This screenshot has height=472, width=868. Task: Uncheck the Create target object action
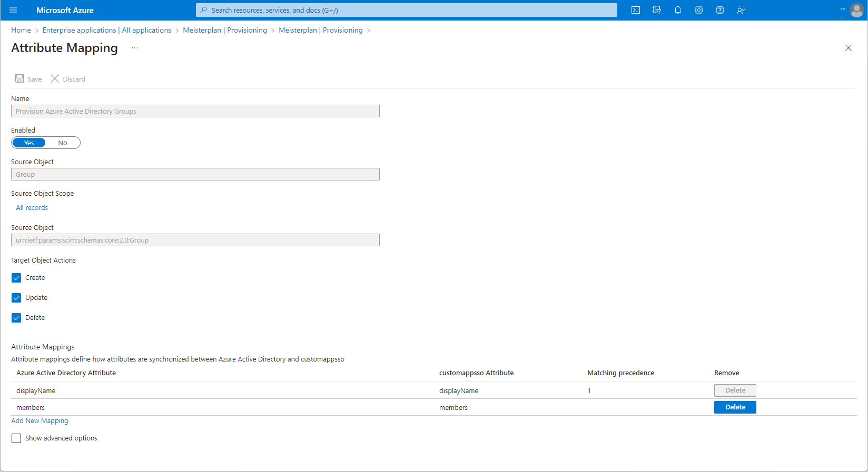click(16, 278)
